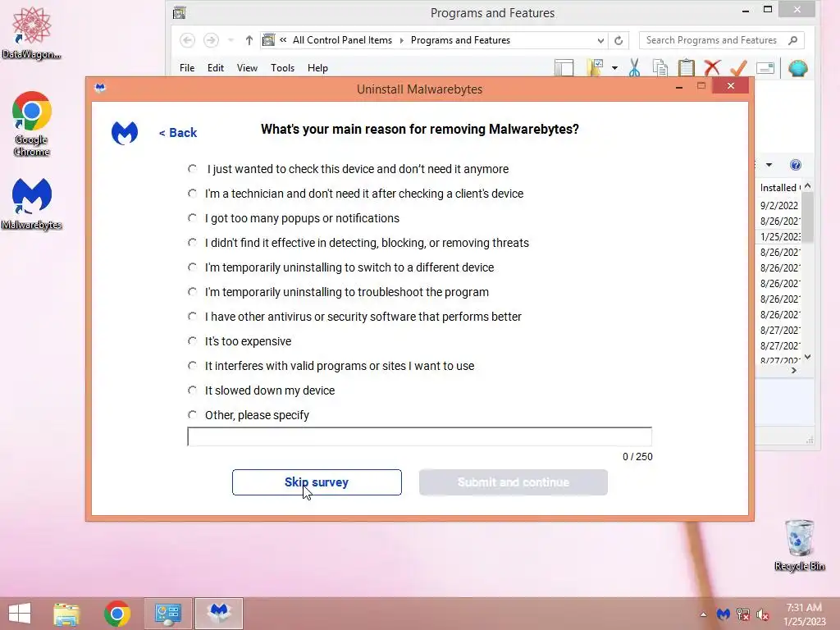Click the red X Delete toolbar icon

point(712,68)
